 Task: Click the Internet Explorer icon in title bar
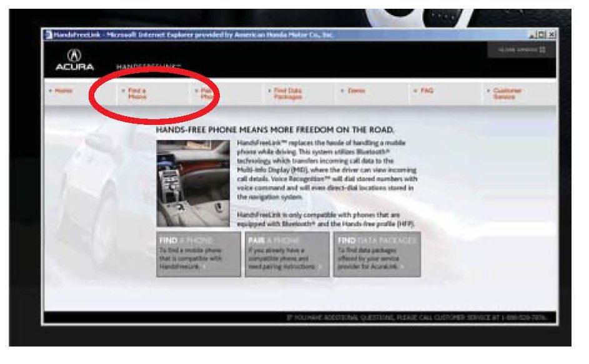(x=48, y=35)
